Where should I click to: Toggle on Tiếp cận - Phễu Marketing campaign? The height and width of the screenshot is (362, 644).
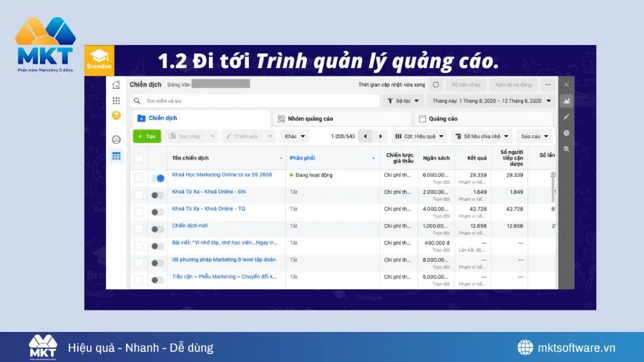[x=157, y=280]
